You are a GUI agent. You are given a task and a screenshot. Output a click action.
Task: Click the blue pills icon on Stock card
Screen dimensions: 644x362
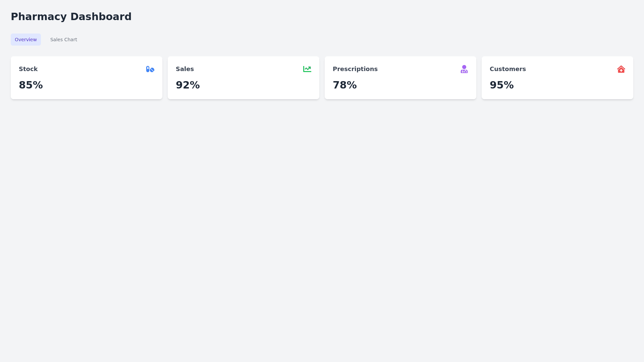point(150,69)
